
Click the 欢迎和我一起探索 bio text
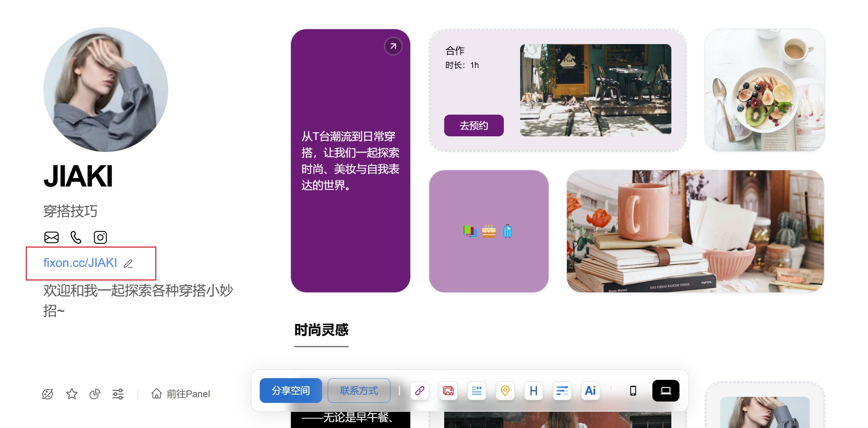pos(138,300)
